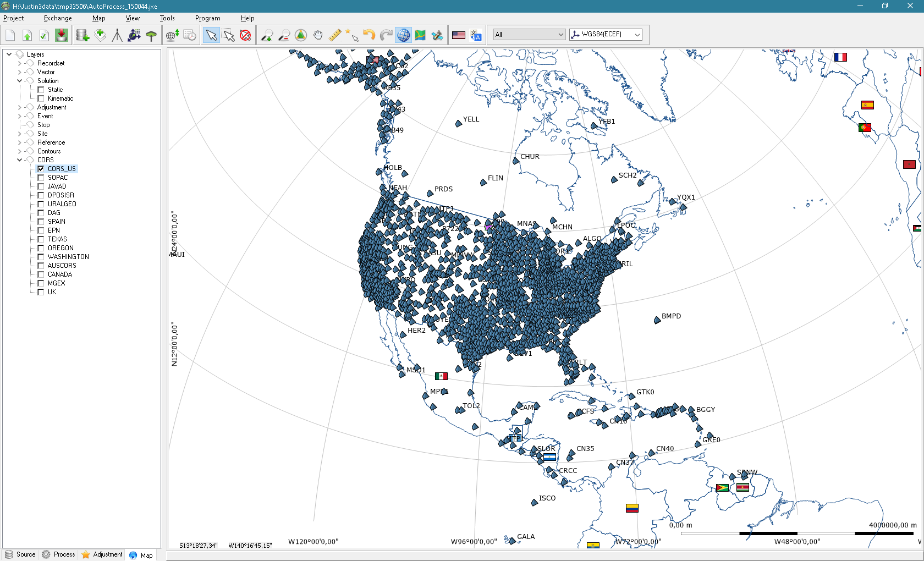Click the clear selection red crossed icon
This screenshot has width=924, height=561.
pos(245,35)
